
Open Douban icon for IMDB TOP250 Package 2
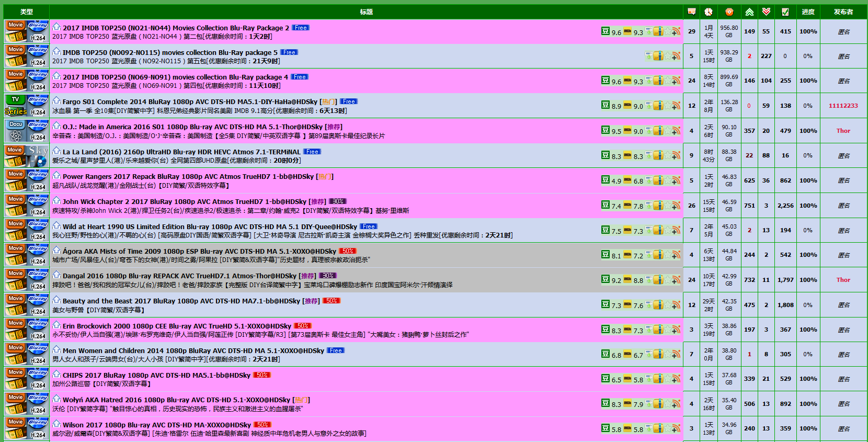click(606, 31)
